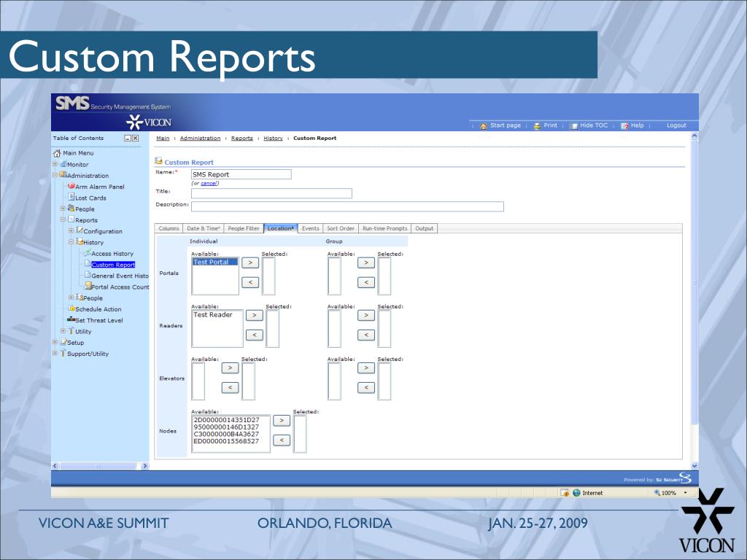Expand the Utility tree node

(x=63, y=331)
